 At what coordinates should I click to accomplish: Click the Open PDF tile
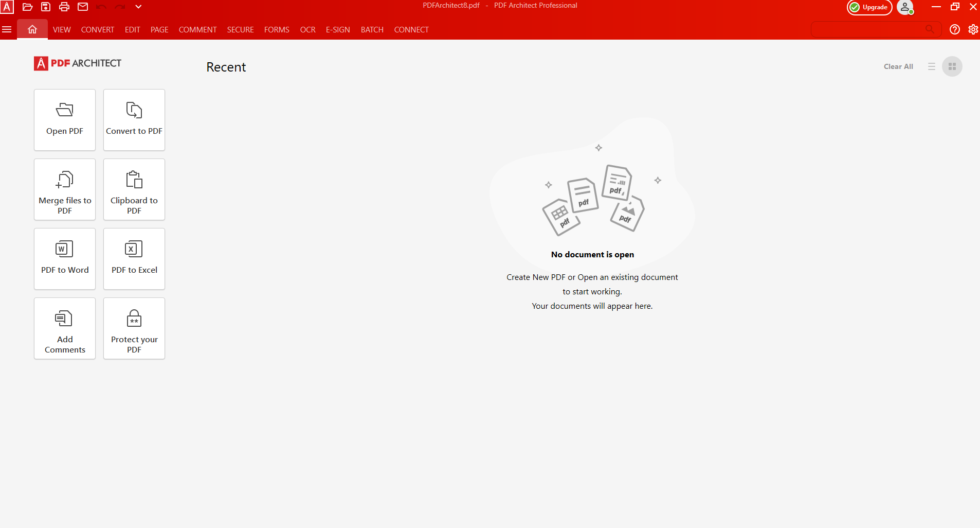tap(65, 120)
